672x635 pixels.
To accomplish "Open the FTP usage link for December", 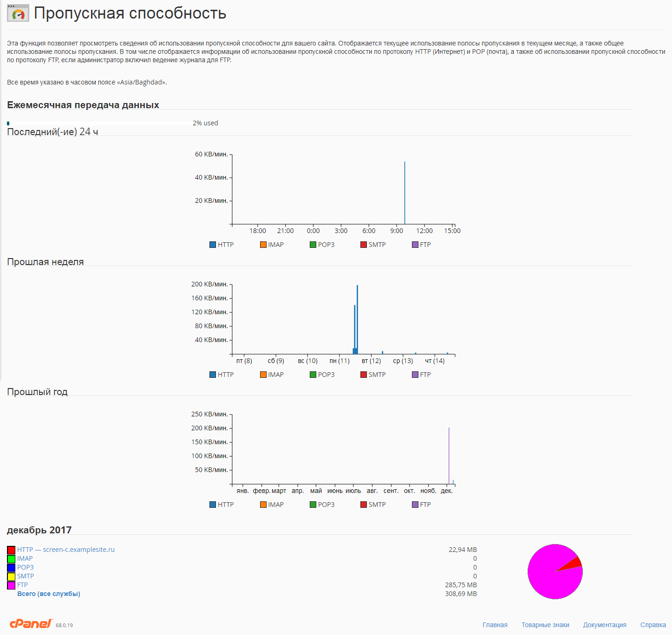I will tap(22, 585).
